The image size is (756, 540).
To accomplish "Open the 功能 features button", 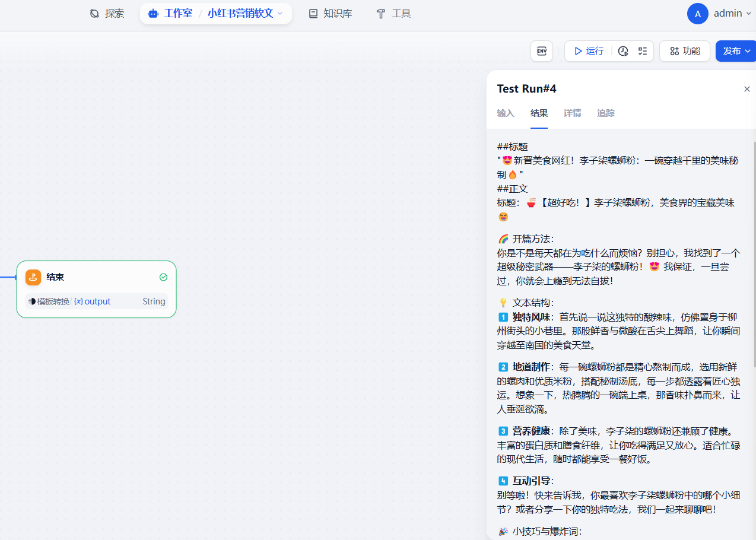I will tap(684, 51).
